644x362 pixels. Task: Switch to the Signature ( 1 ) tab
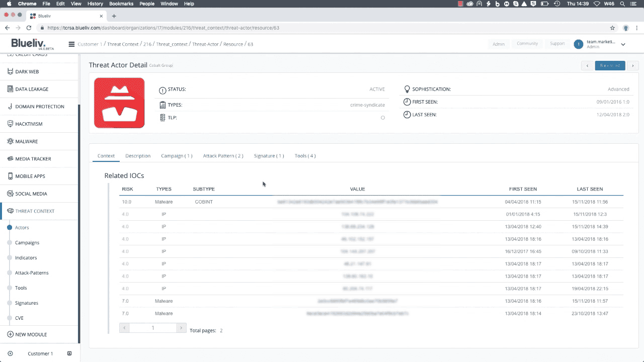click(x=269, y=156)
